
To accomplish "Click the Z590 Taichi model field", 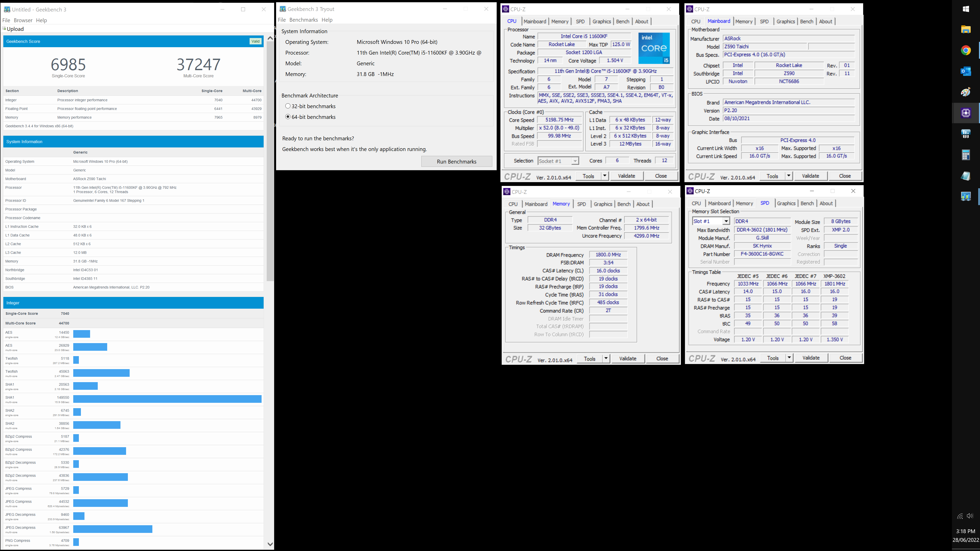I will (765, 46).
